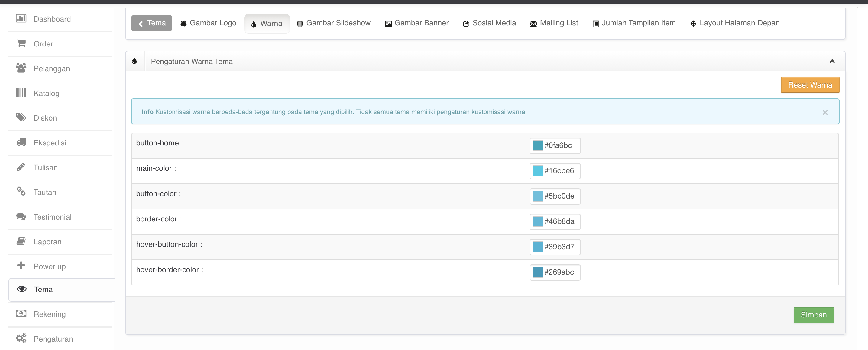Open the button-home color swatch
This screenshot has height=350, width=868.
[x=537, y=145]
